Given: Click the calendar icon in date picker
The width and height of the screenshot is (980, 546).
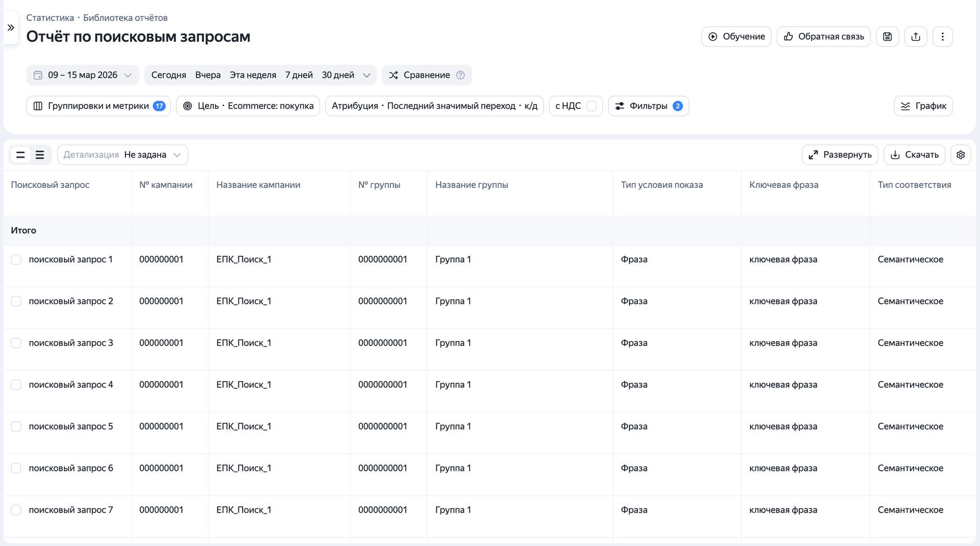Looking at the screenshot, I should (38, 75).
